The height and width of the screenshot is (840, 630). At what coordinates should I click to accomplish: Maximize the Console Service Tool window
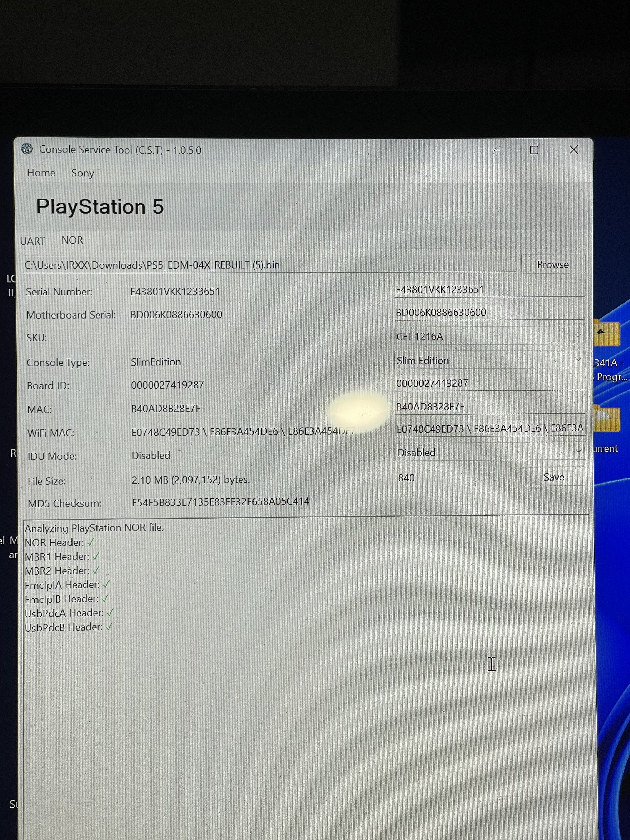[534, 150]
